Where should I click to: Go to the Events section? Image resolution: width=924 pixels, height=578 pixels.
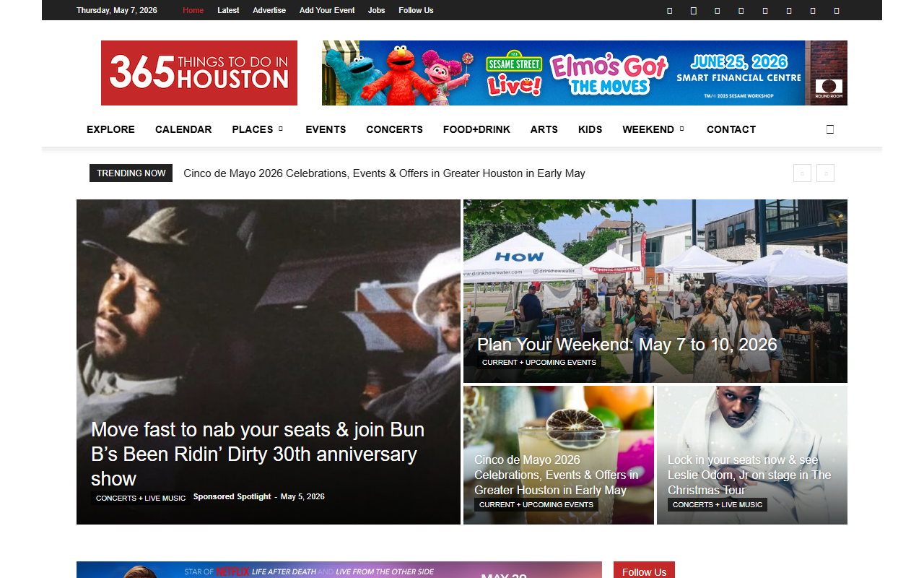tap(326, 129)
